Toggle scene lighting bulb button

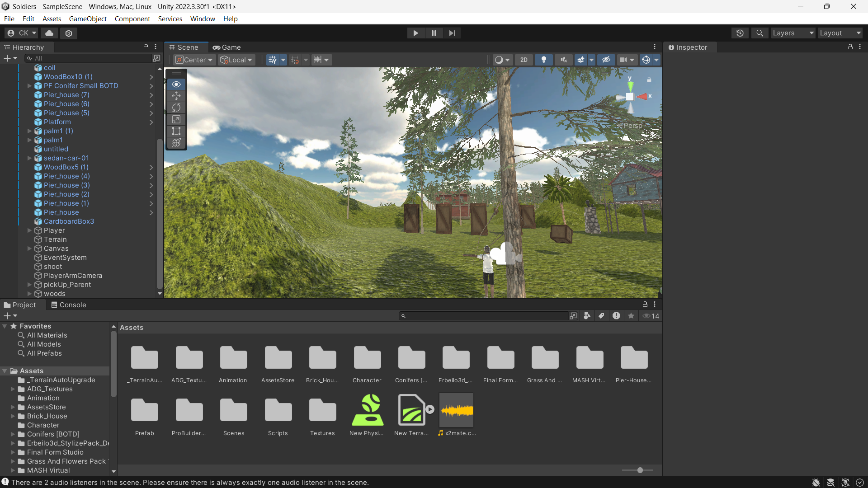coord(544,60)
